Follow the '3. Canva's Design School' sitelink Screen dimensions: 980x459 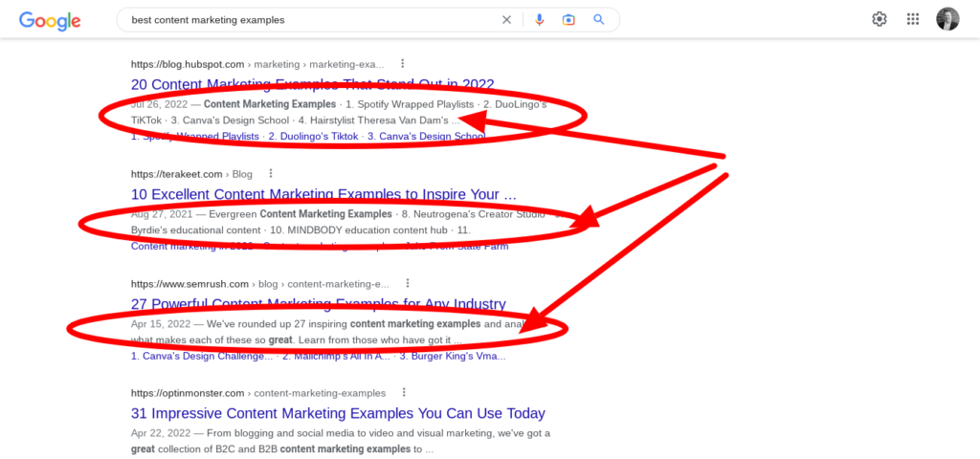pyautogui.click(x=426, y=136)
